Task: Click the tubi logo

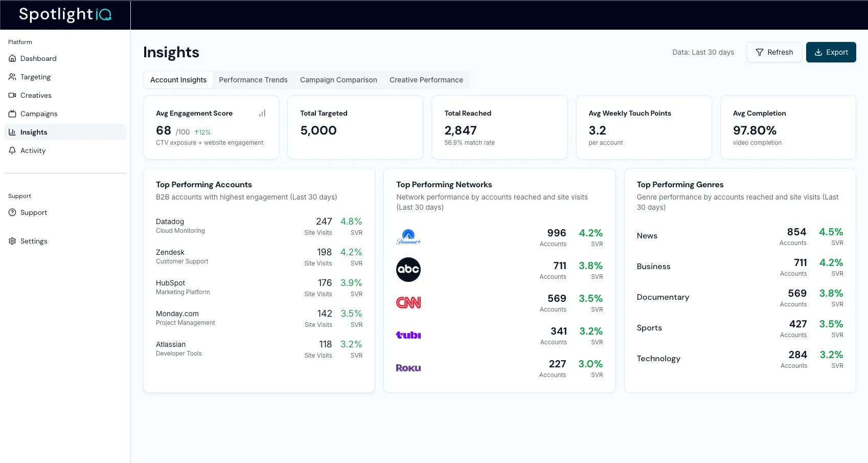Action: pyautogui.click(x=408, y=335)
